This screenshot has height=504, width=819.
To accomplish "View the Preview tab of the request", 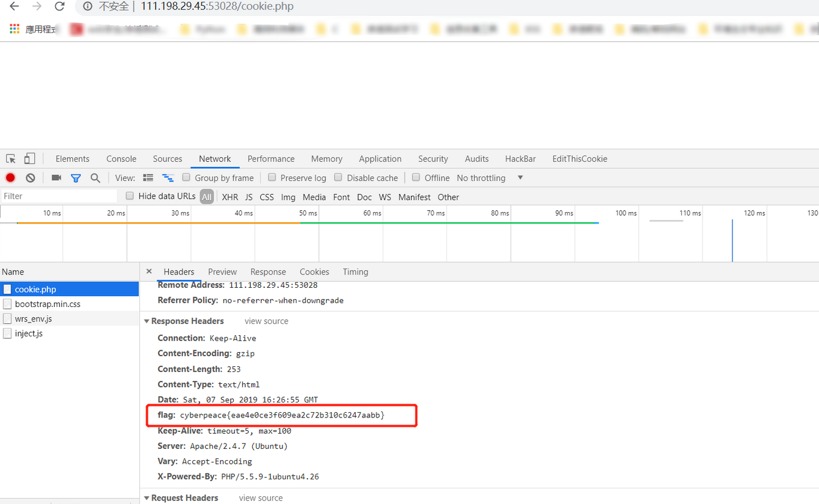I will [x=222, y=272].
